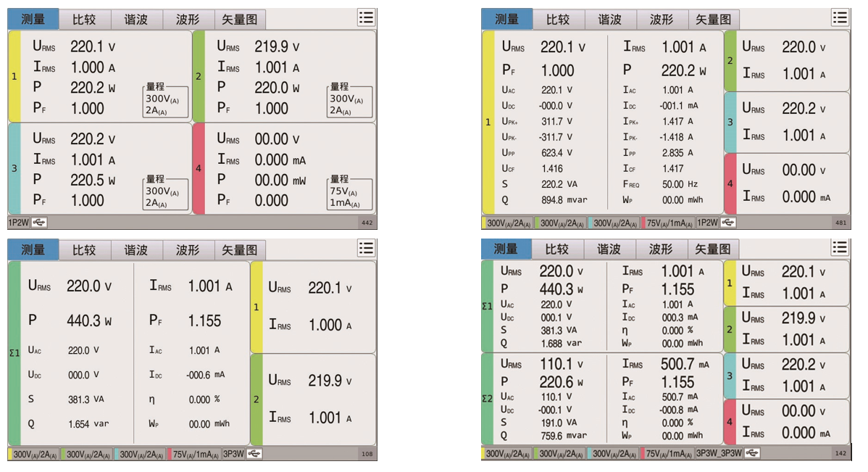This screenshot has height=472, width=868.
Task: Click channel 2's voltage 219.9 V on screen 442
Action: 277,46
